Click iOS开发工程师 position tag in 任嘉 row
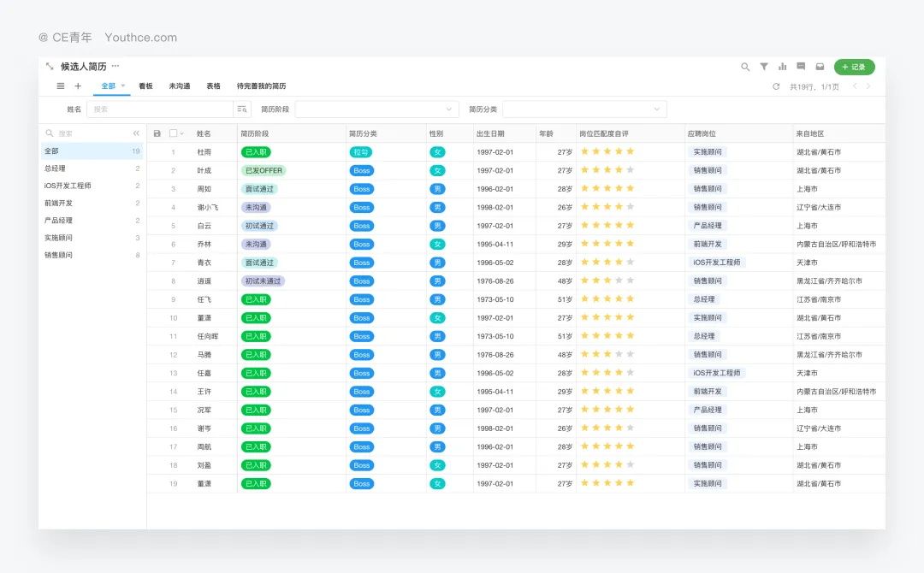This screenshot has height=573, width=924. pos(717,373)
